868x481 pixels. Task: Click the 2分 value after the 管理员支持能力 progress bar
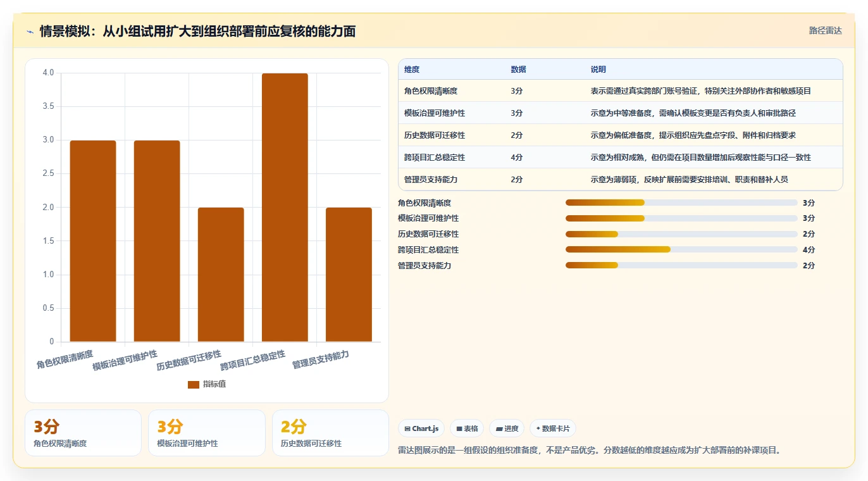coord(809,266)
